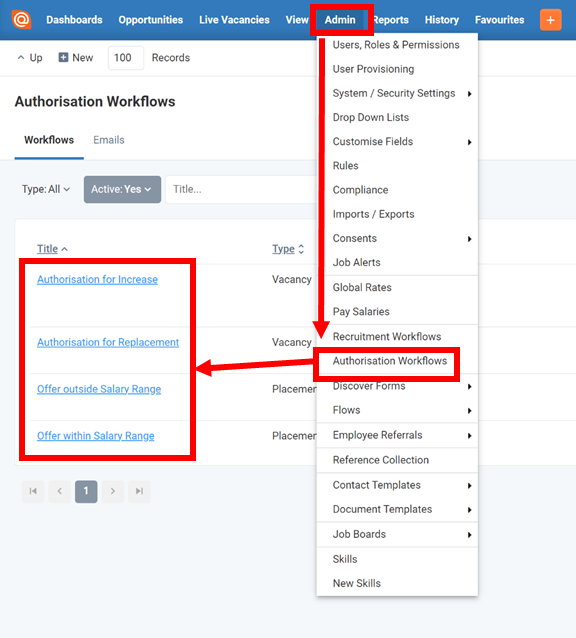Jump to last page icon

(139, 492)
